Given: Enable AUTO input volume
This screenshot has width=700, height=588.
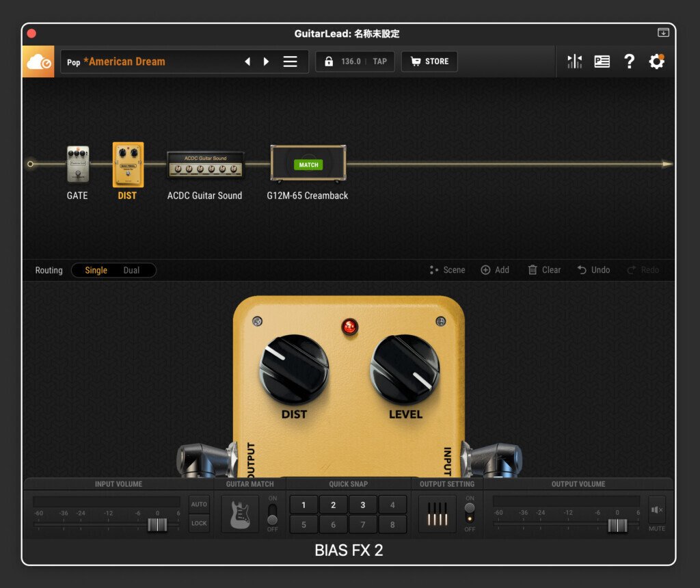Looking at the screenshot, I should tap(199, 504).
